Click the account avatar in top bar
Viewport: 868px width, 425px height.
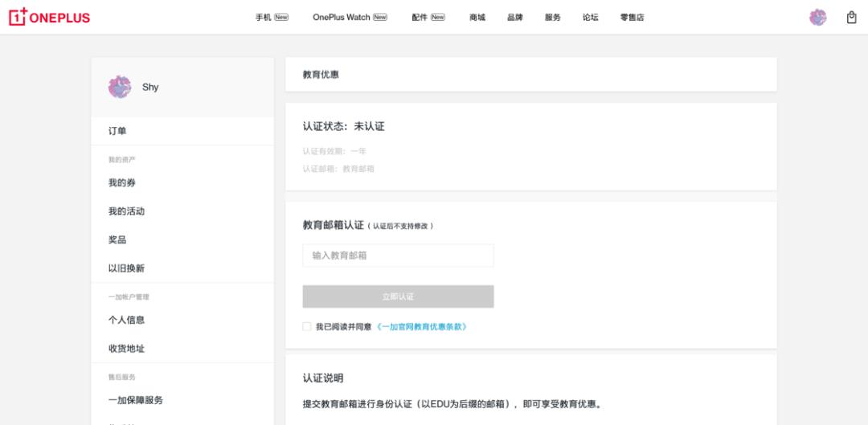point(817,17)
